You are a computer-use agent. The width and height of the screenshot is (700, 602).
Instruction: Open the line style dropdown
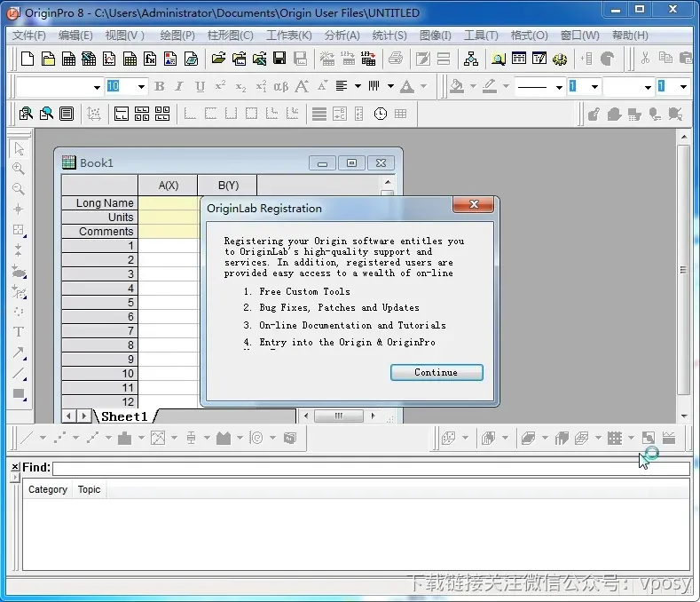558,87
